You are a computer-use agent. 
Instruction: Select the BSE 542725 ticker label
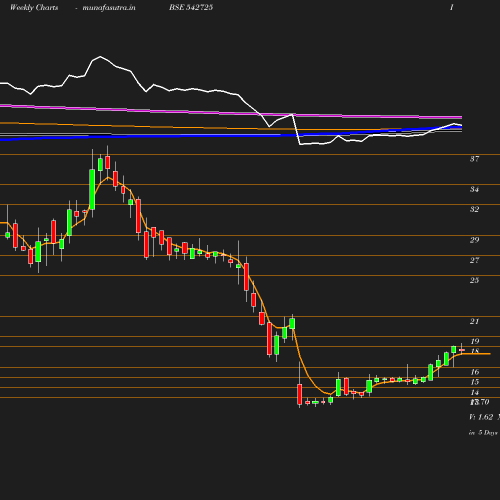[x=191, y=7]
